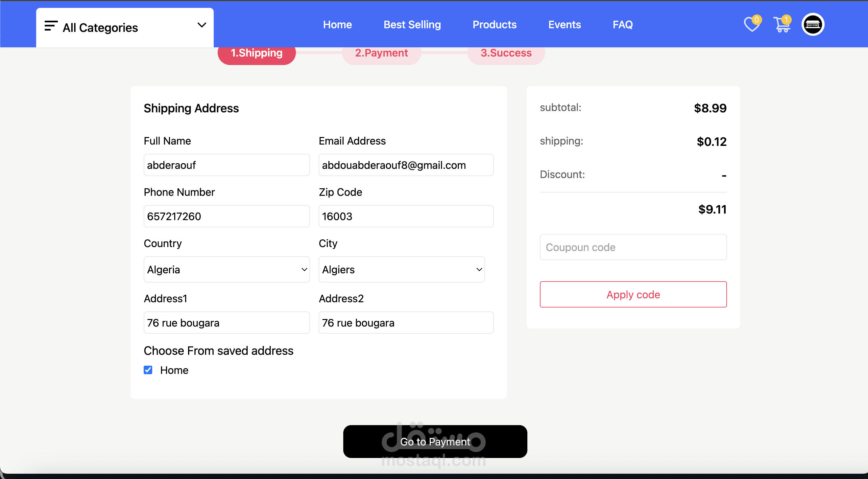The width and height of the screenshot is (868, 479).
Task: Navigate to the Events page
Action: [x=565, y=25]
